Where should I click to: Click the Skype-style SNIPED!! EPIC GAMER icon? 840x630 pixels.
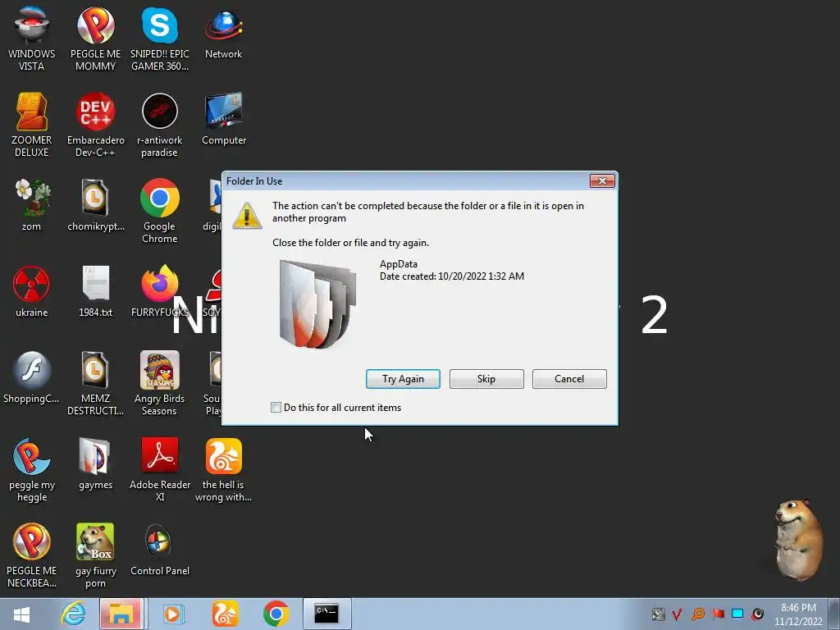[x=160, y=39]
